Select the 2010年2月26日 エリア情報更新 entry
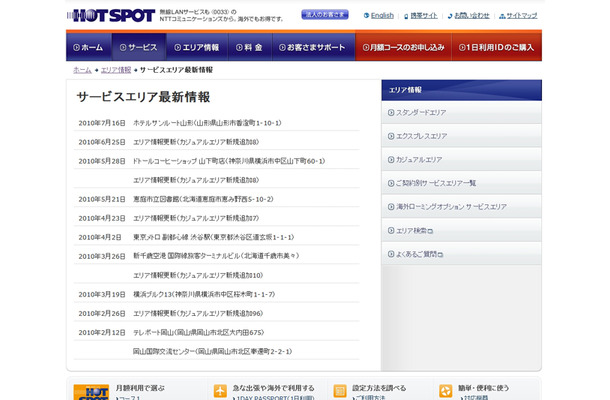This screenshot has width=610, height=400. pos(198,314)
